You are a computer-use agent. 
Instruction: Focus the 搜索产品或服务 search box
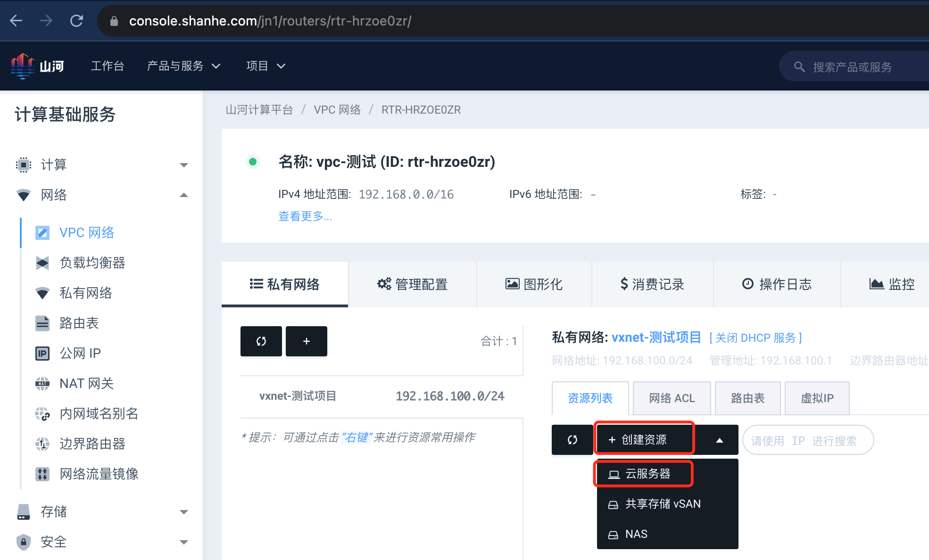click(854, 67)
